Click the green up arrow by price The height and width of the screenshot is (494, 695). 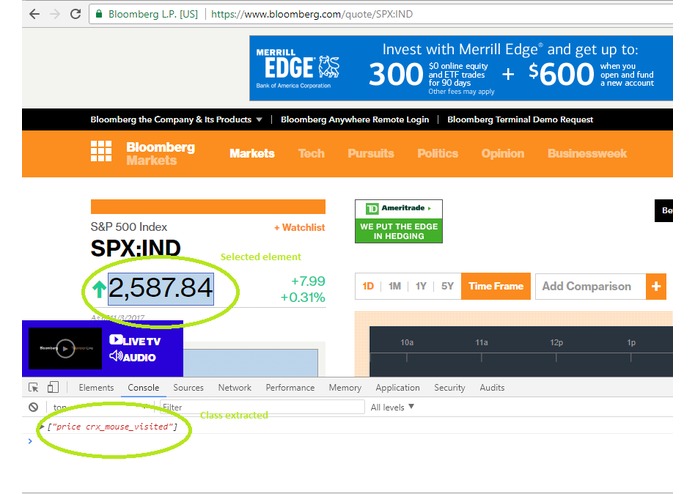[x=99, y=289]
